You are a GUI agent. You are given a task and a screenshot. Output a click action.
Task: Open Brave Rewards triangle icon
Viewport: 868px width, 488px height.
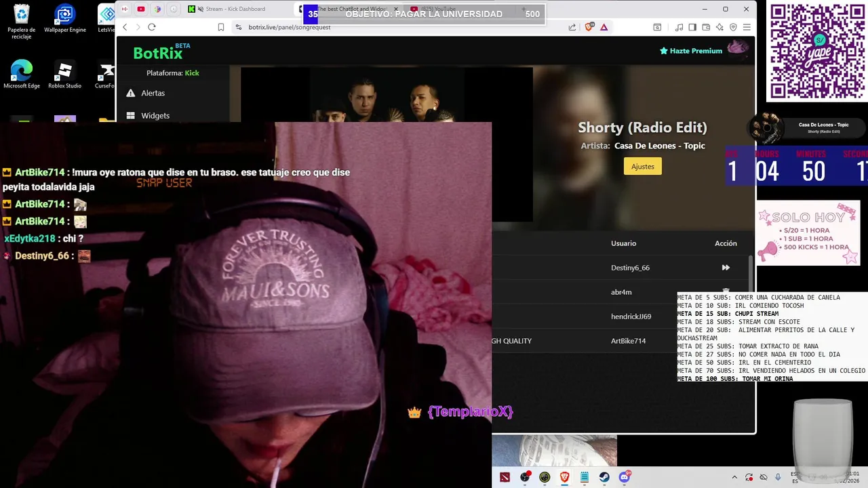pos(604,27)
